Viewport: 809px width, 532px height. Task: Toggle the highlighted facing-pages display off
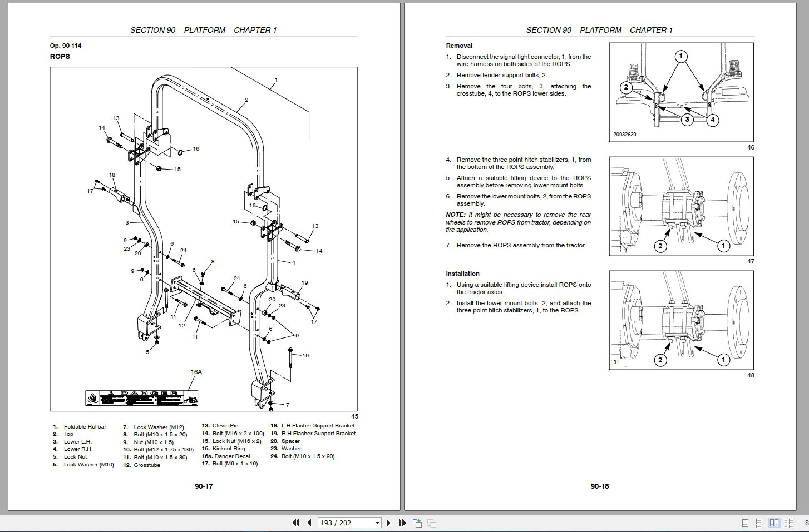click(775, 523)
